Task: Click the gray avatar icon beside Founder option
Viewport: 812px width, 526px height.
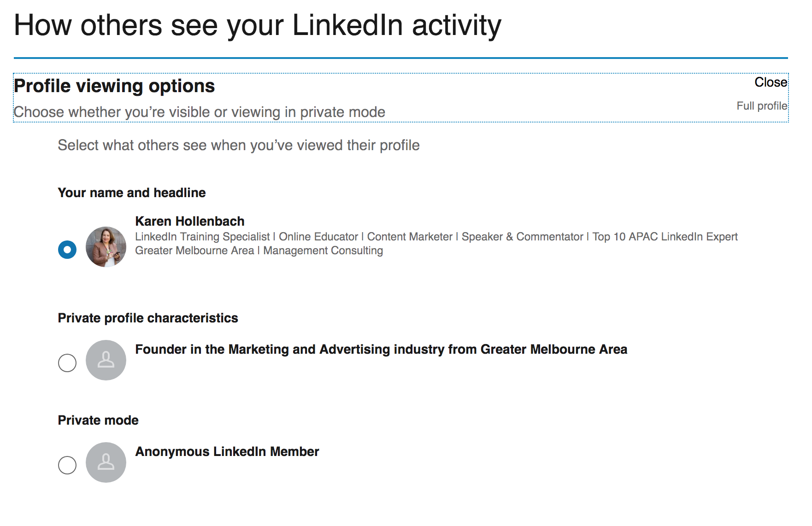Action: point(106,360)
